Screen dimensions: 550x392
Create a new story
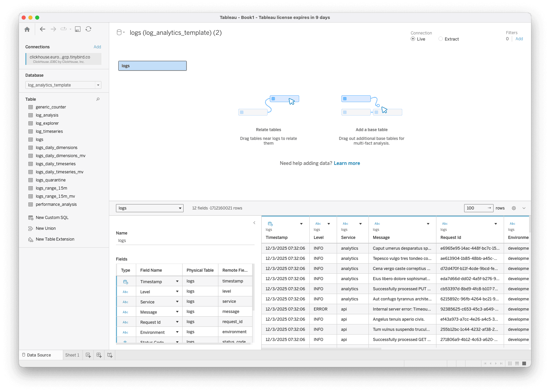coord(110,355)
